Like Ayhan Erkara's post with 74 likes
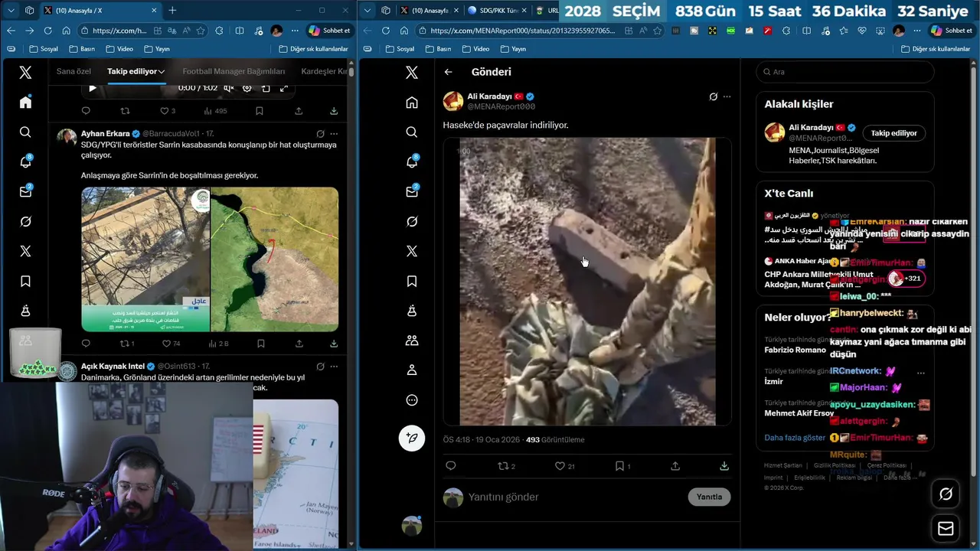This screenshot has height=551, width=980. click(166, 344)
